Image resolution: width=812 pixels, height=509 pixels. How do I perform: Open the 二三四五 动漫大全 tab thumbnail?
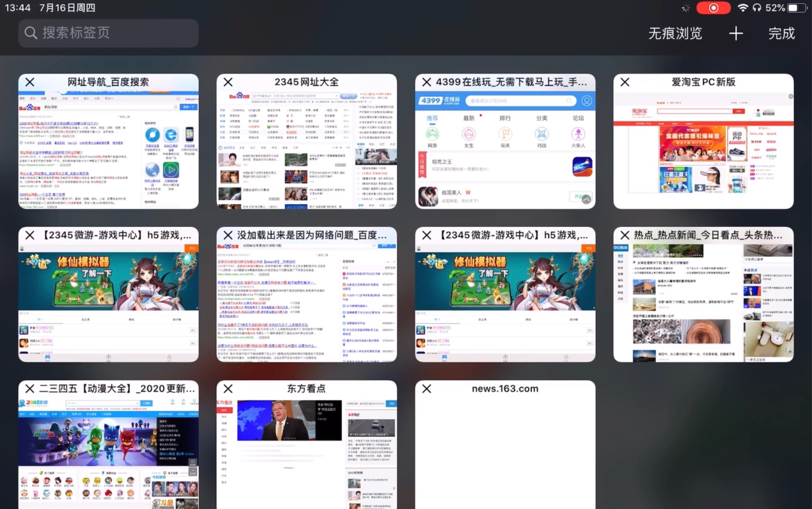tap(108, 448)
